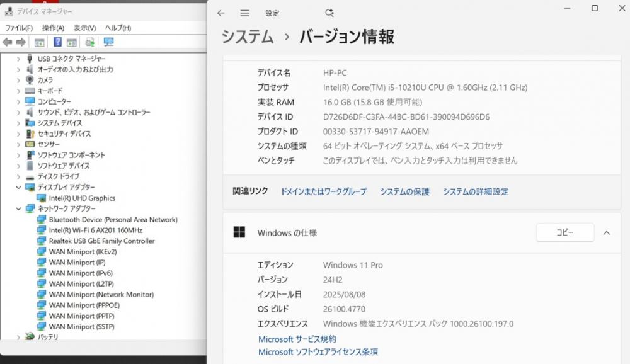Select Bluetooth Device (Personal Area Network)
Image resolution: width=630 pixels, height=364 pixels.
point(113,219)
